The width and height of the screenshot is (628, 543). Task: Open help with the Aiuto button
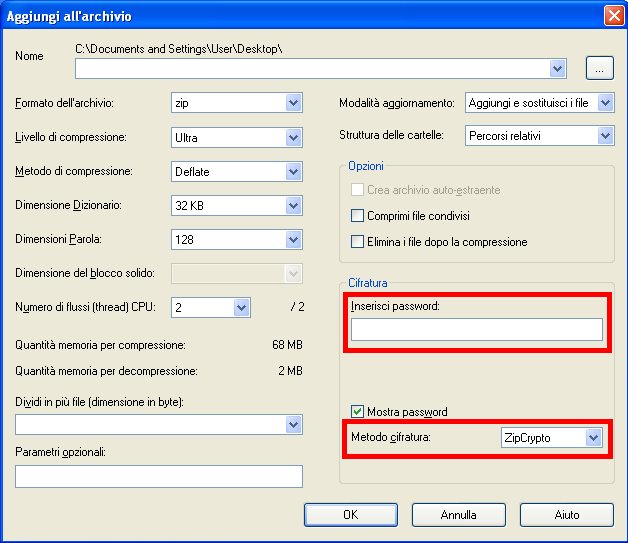pyautogui.click(x=567, y=515)
